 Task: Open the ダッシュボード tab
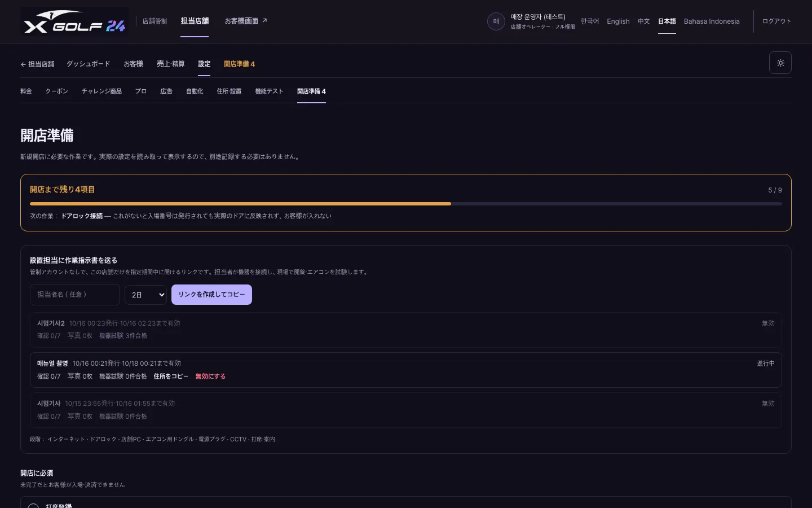coord(89,64)
